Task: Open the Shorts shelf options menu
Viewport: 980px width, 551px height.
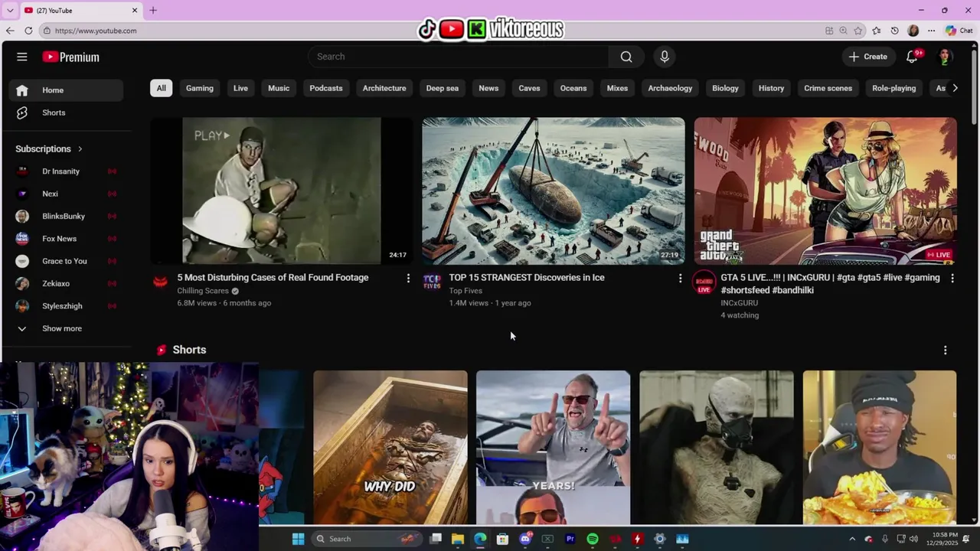Action: click(945, 350)
